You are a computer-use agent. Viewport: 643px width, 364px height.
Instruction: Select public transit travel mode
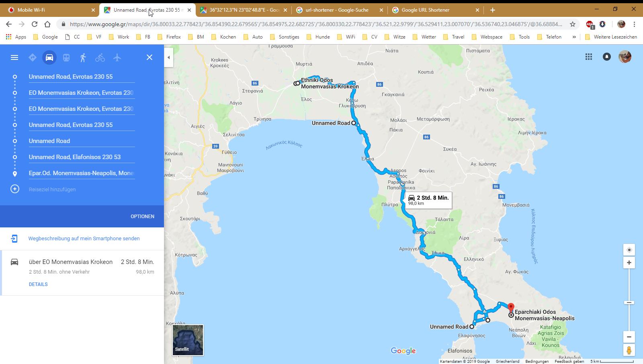66,57
